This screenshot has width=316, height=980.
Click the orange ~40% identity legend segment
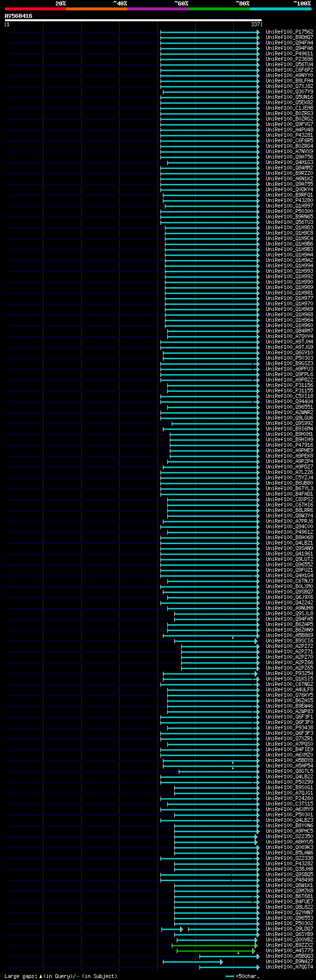point(97,9)
